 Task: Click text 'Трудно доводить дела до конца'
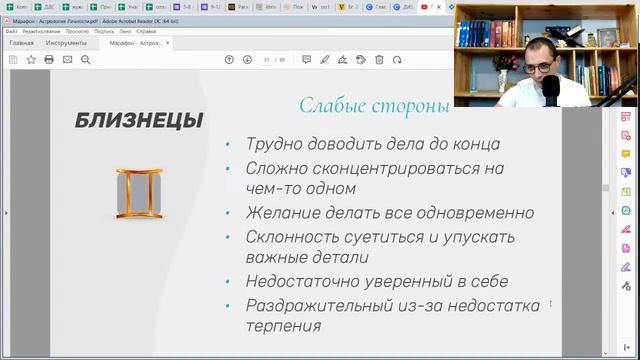pos(373,144)
